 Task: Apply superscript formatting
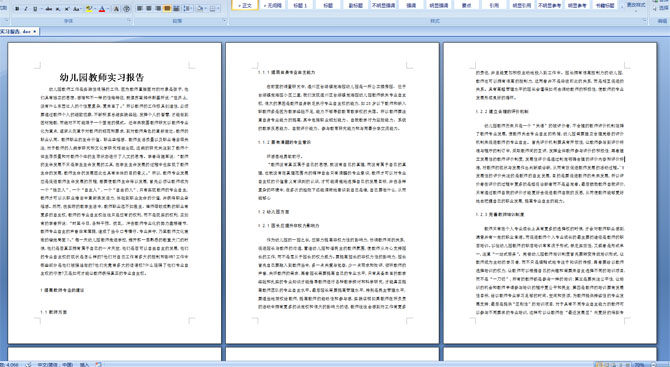[67, 9]
